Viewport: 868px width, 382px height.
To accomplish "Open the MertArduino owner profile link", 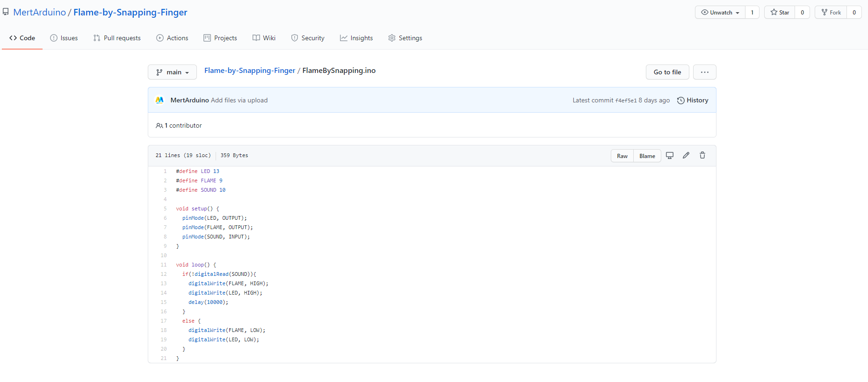I will (x=40, y=12).
